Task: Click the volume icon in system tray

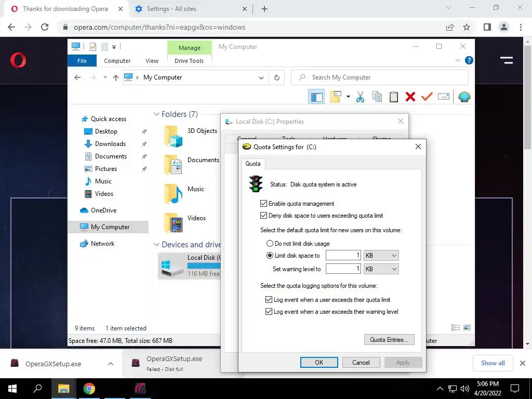Action: (464, 389)
